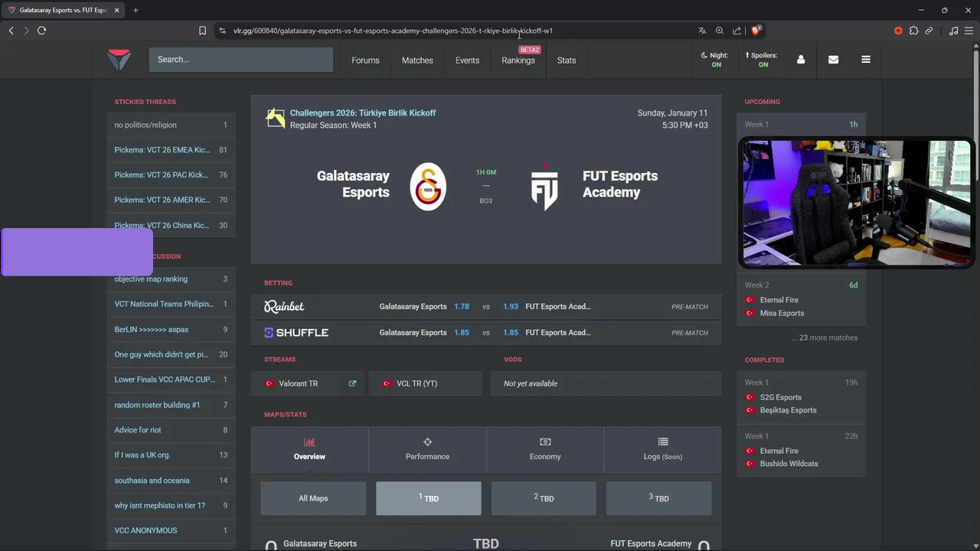
Task: Open the envelope messages icon
Action: coord(833,60)
